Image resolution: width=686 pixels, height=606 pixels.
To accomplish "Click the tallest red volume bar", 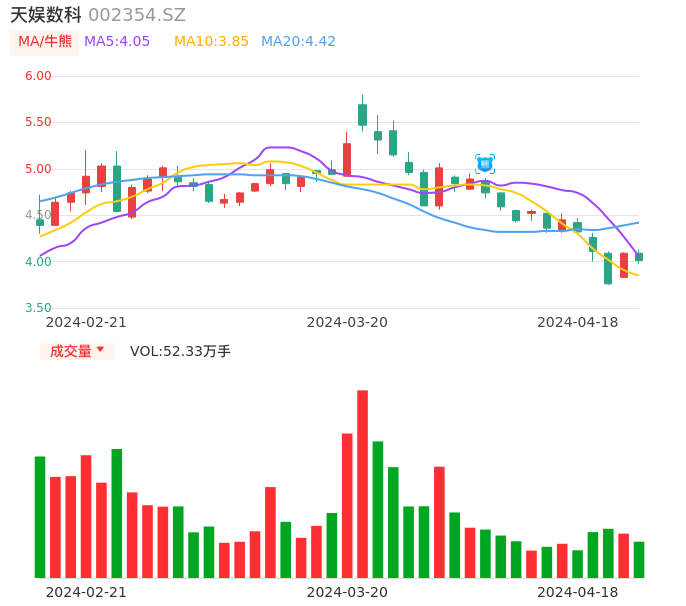I will point(362,484).
